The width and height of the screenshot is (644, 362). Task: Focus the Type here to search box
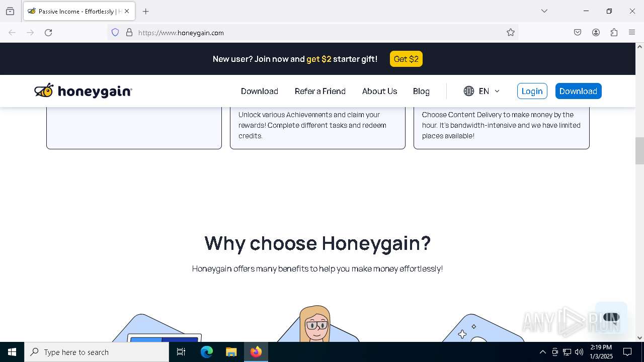pyautogui.click(x=97, y=352)
